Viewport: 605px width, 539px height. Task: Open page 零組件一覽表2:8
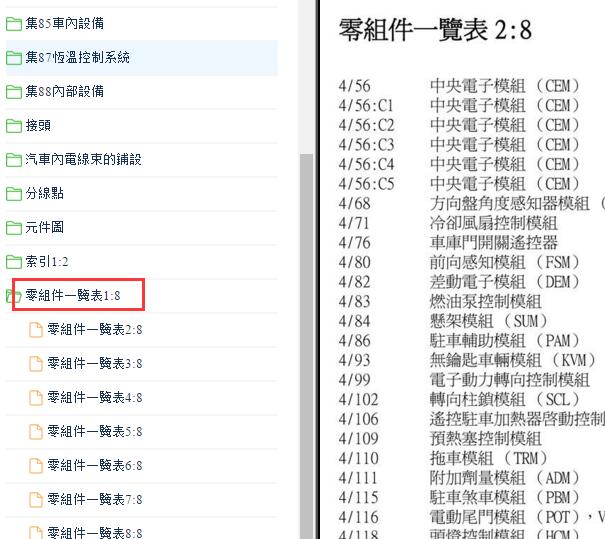pos(95,329)
